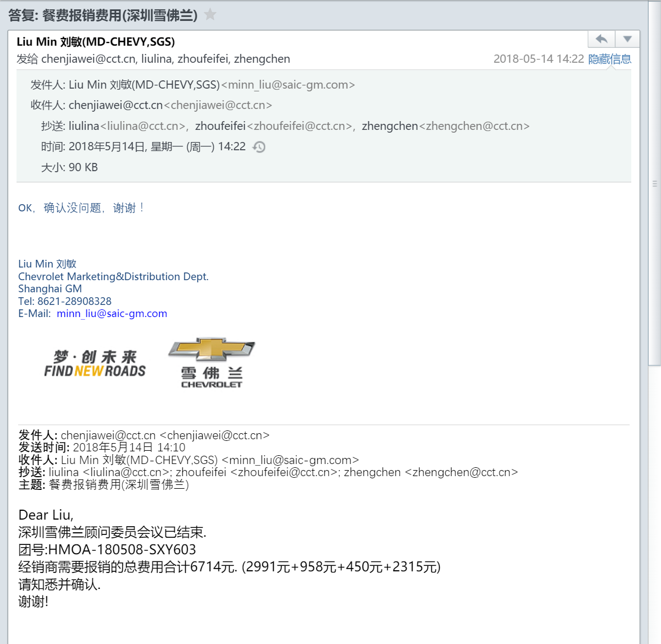Open the minn_liu@saic-gm.com signature email link

[x=112, y=314]
